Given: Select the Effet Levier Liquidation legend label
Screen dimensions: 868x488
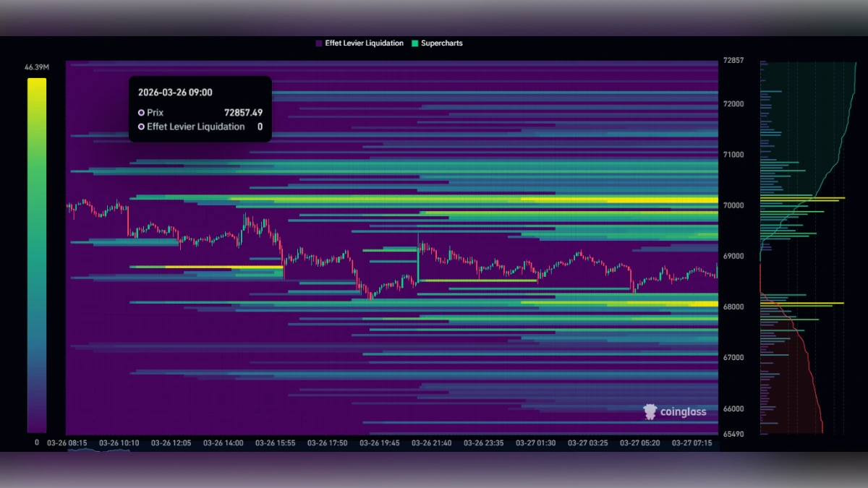Looking at the screenshot, I should point(364,43).
